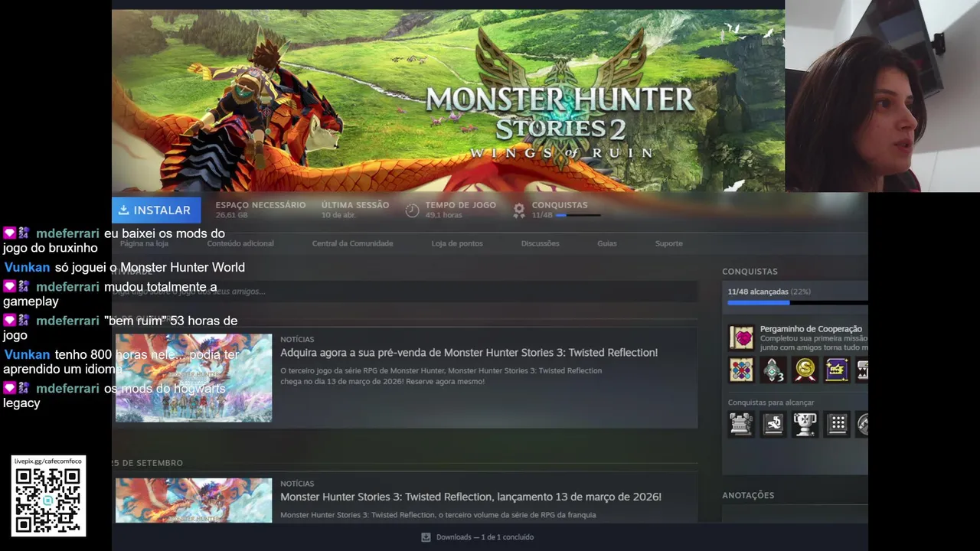Click the gold S medal achievement
Viewport: 980px width, 551px height.
point(805,370)
